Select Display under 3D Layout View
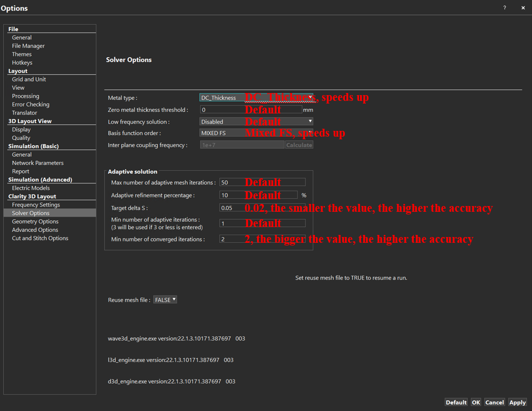The width and height of the screenshot is (532, 411). point(21,129)
